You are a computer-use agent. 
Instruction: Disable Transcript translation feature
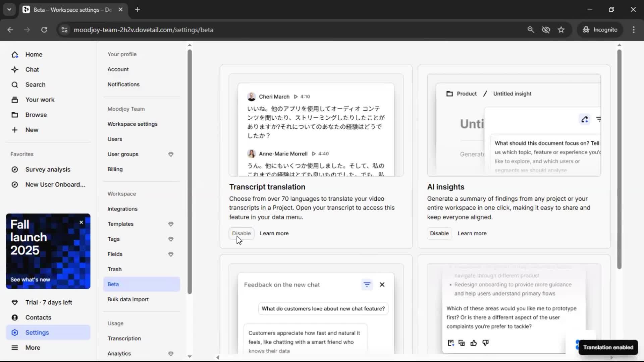click(x=241, y=233)
